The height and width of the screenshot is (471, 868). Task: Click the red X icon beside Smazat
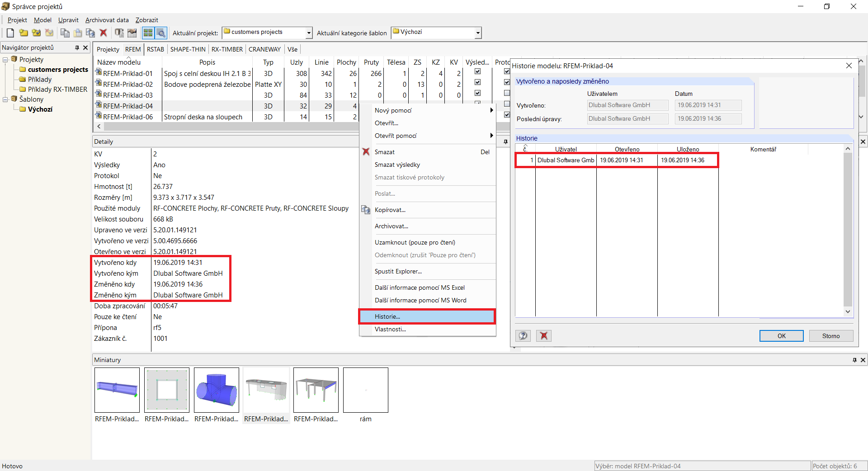(366, 152)
